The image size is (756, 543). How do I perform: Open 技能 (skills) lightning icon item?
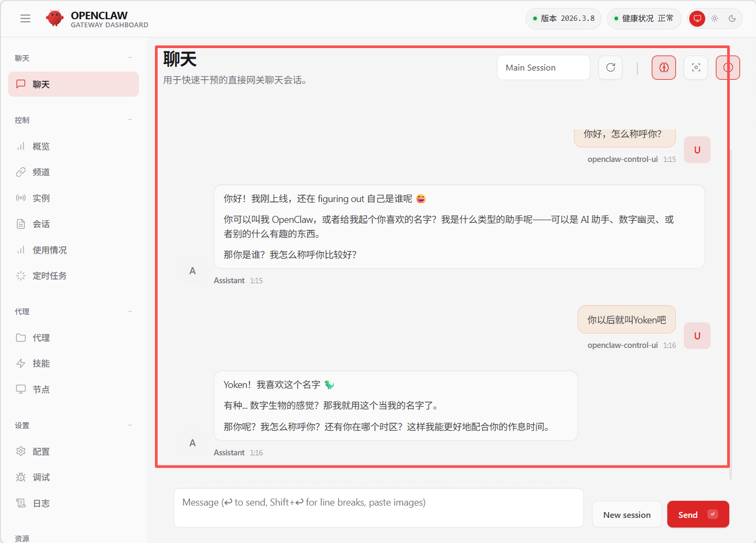point(41,363)
